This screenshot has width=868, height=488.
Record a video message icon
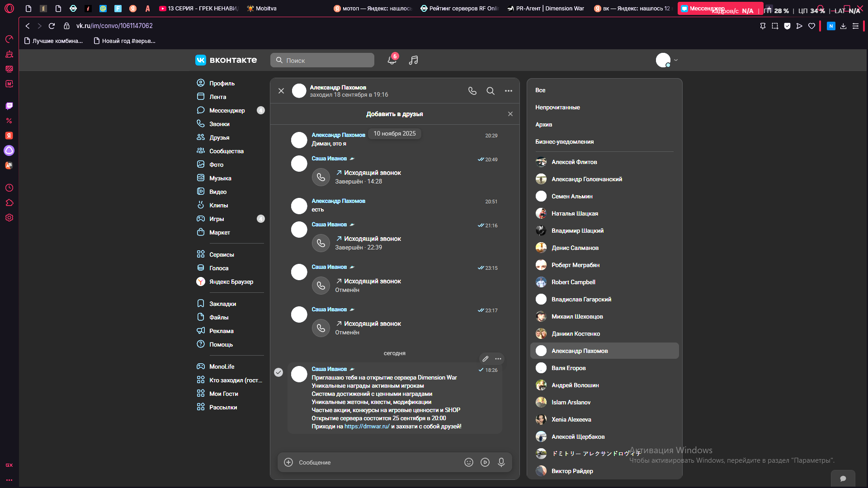485,462
